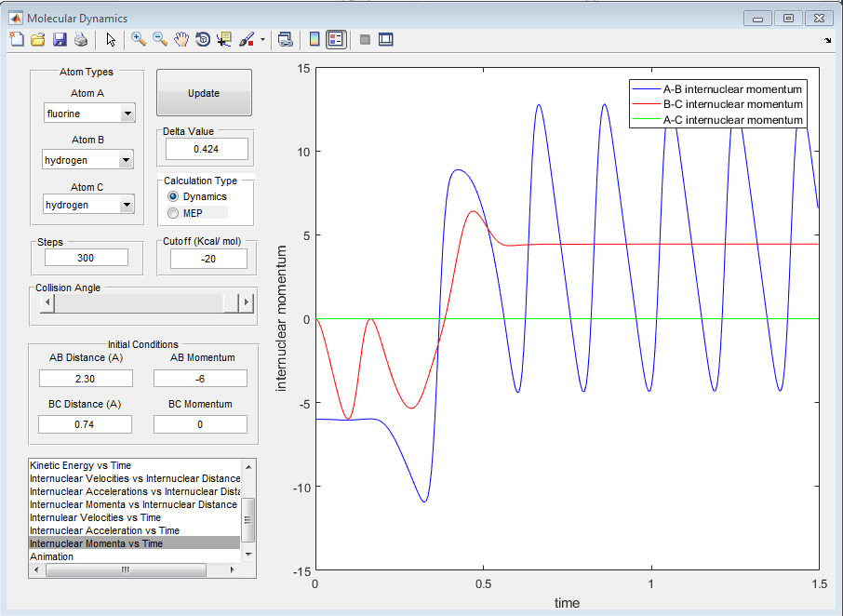Save the figure with the floppy disk icon
This screenshot has height=616, width=843.
click(x=60, y=39)
